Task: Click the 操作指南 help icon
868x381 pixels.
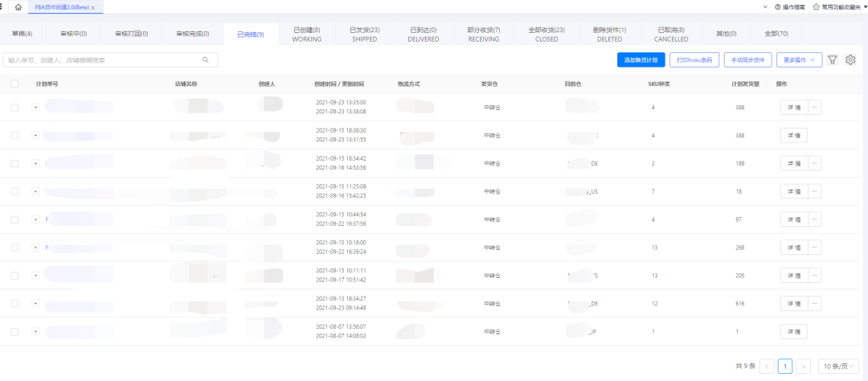Action: 777,6
